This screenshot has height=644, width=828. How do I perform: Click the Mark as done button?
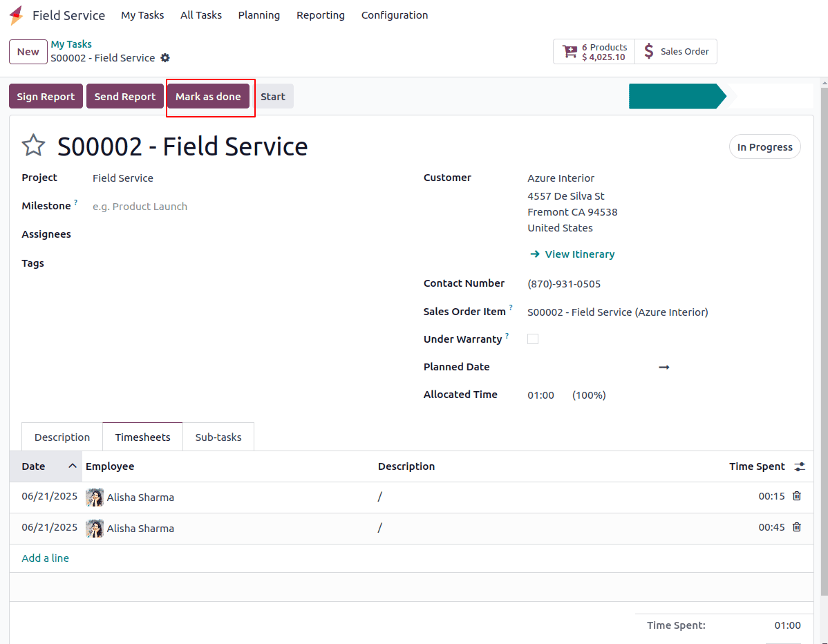pyautogui.click(x=208, y=97)
